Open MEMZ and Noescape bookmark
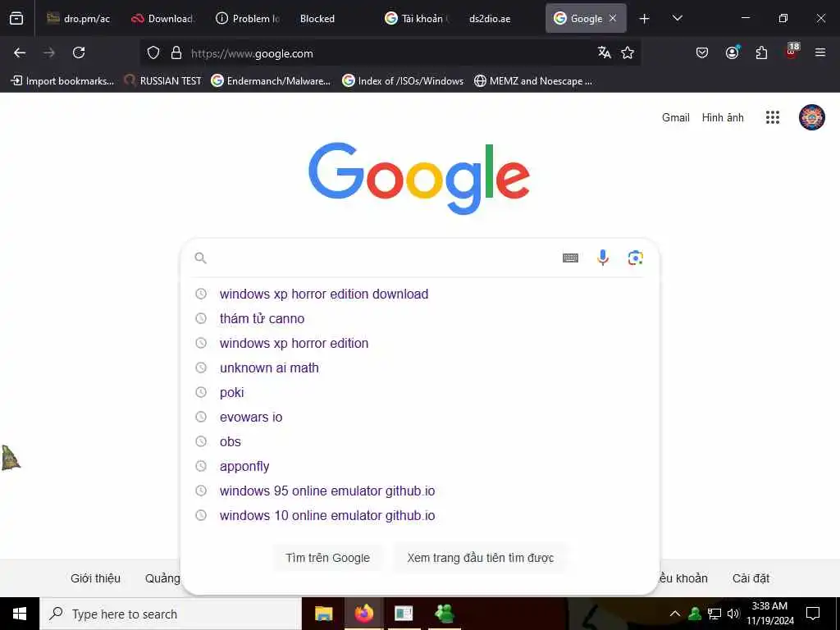The height and width of the screenshot is (630, 840). [533, 81]
